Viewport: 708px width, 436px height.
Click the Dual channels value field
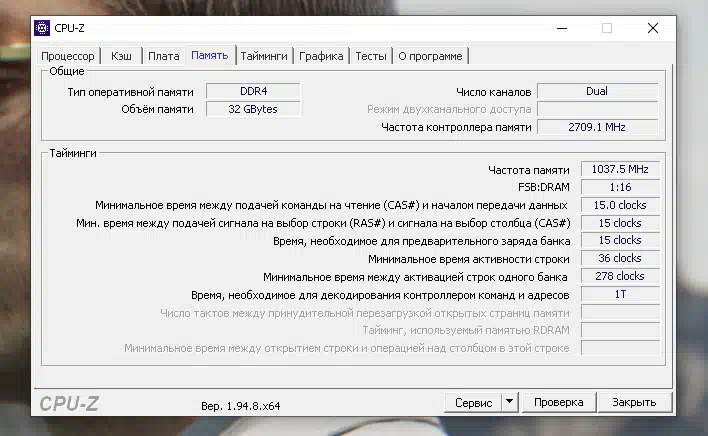point(597,91)
